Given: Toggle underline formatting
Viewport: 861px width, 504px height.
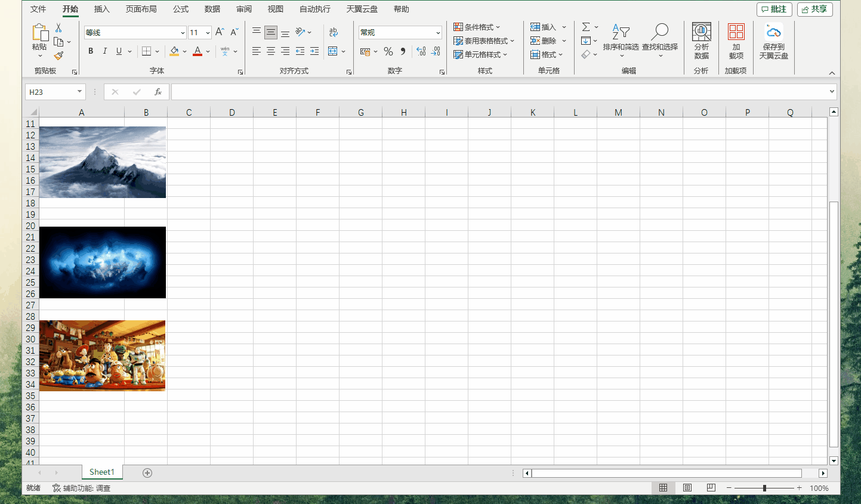Looking at the screenshot, I should pos(119,51).
